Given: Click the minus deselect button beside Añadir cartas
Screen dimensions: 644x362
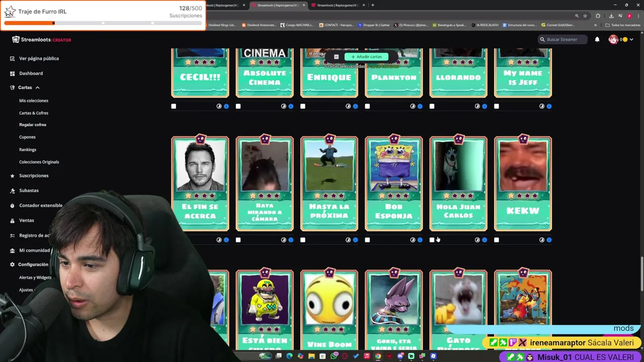Looking at the screenshot, I should [x=337, y=57].
